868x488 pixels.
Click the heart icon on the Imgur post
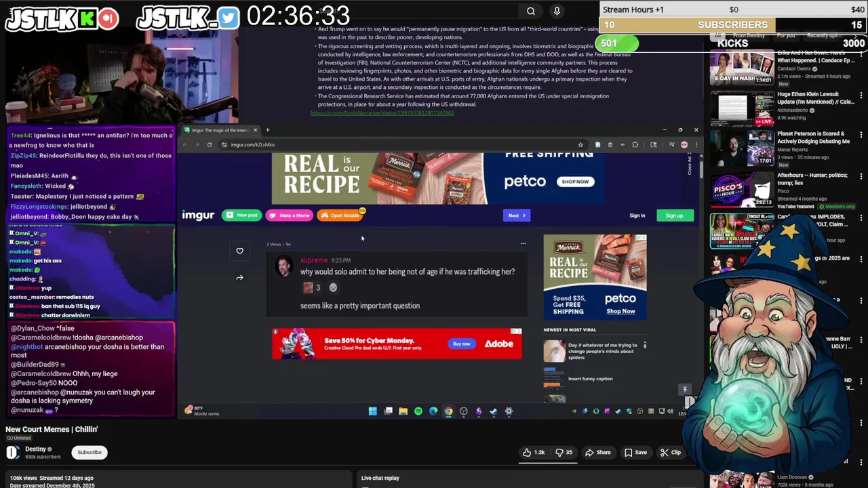tap(239, 251)
